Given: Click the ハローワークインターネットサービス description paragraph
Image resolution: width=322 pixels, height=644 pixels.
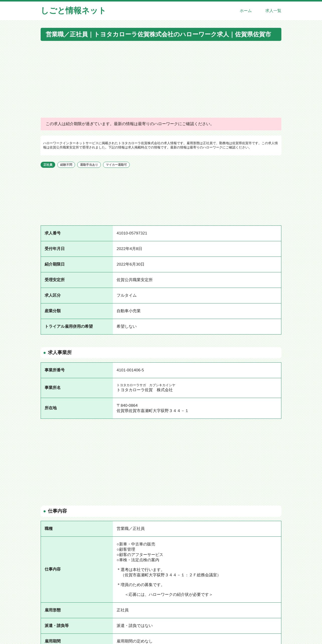Looking at the screenshot, I should pyautogui.click(x=161, y=145).
